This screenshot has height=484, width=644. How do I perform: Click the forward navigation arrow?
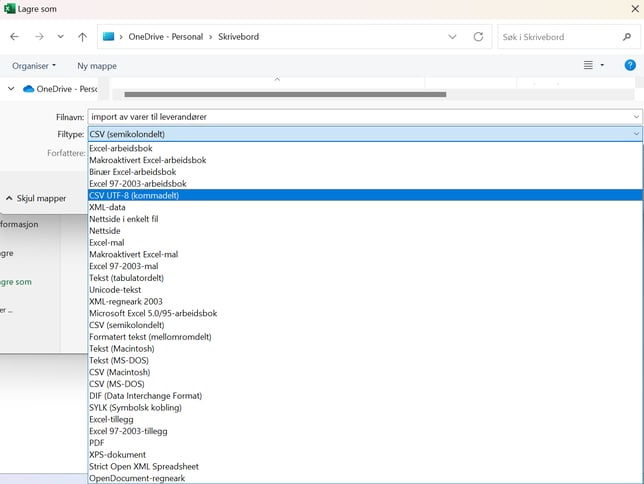pos(39,37)
